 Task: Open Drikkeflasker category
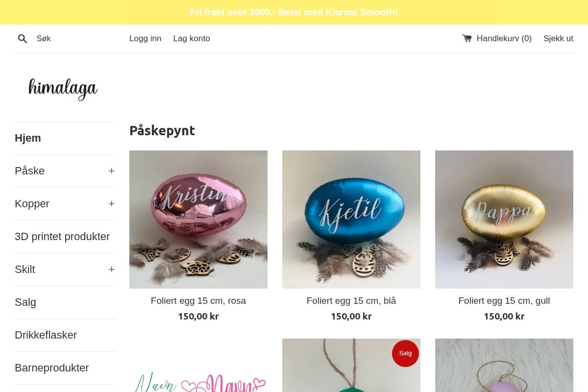click(46, 335)
